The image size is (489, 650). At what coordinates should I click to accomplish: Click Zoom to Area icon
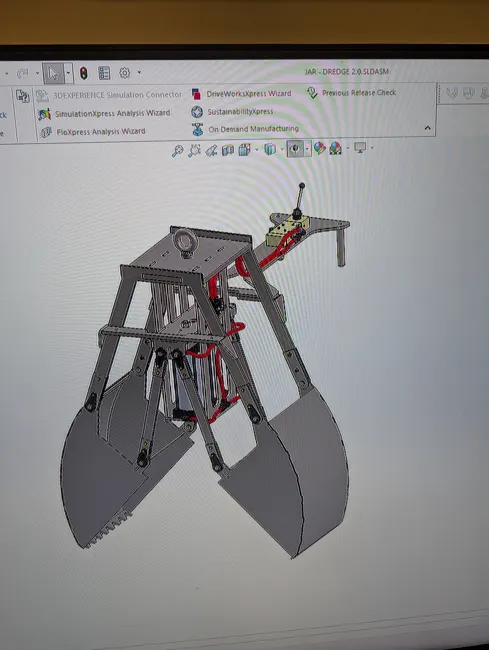(x=194, y=150)
